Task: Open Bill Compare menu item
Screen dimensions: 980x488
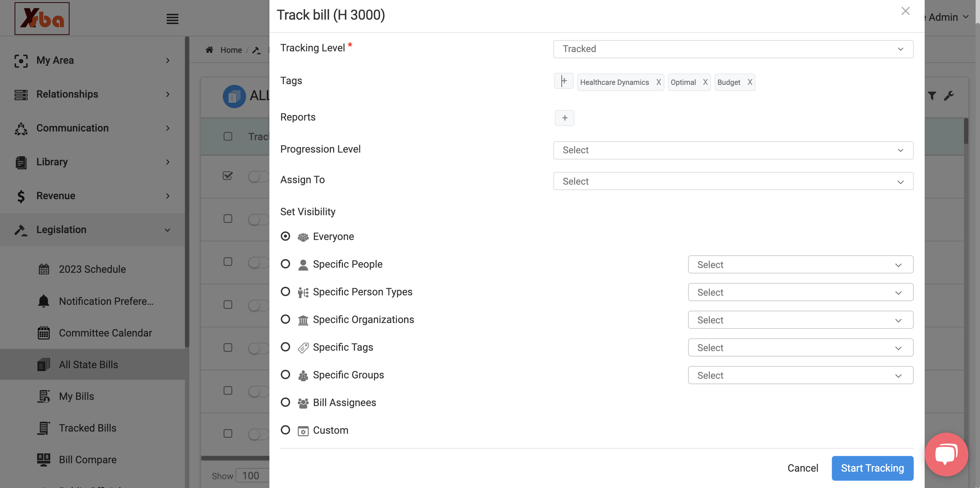Action: click(x=92, y=460)
